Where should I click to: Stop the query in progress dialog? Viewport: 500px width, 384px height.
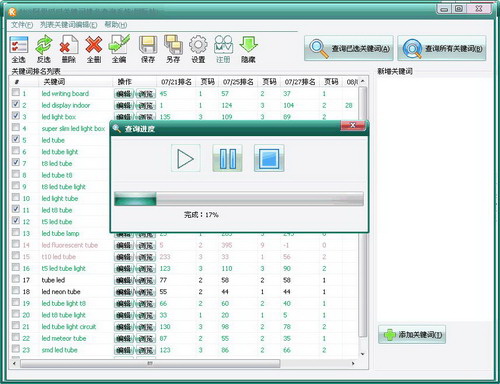(x=269, y=158)
